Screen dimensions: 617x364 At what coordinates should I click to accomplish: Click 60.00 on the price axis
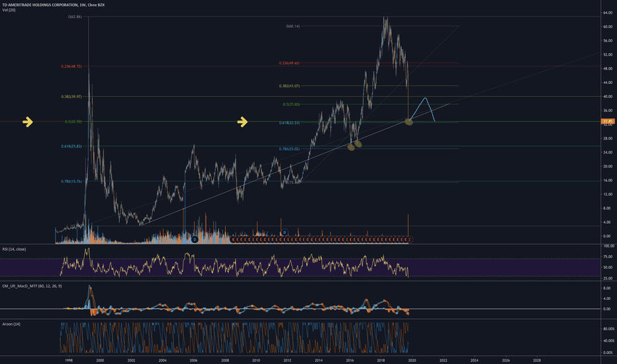click(608, 26)
